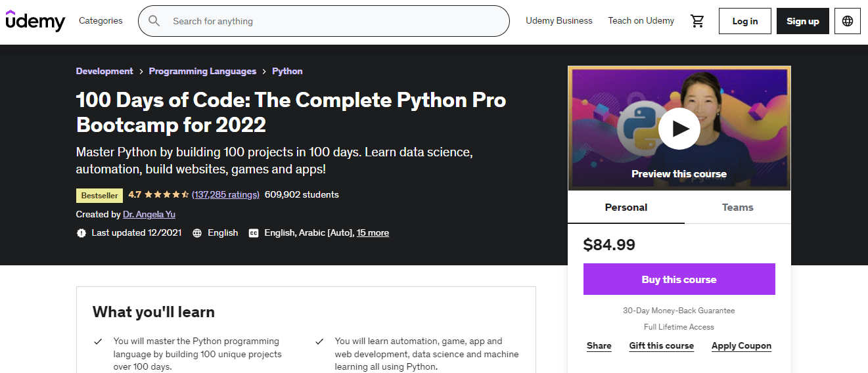Viewport: 868px width, 373px height.
Task: Click the Udemy logo
Action: 35,20
